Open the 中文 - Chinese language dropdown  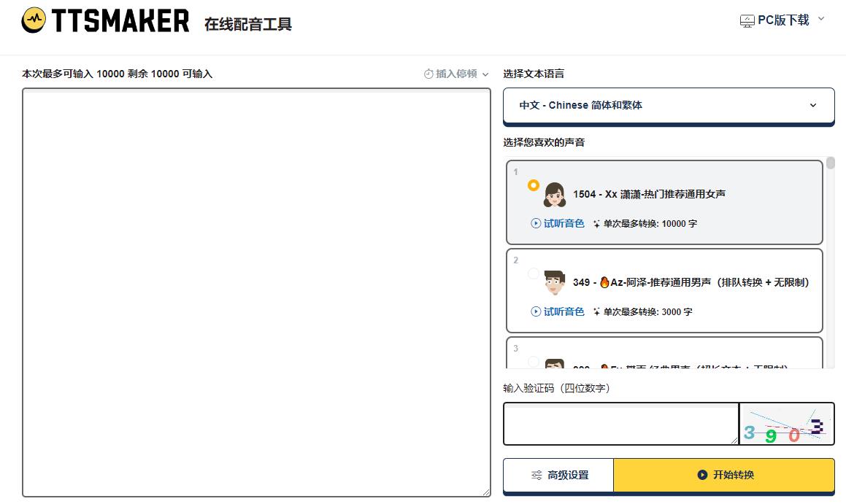668,106
